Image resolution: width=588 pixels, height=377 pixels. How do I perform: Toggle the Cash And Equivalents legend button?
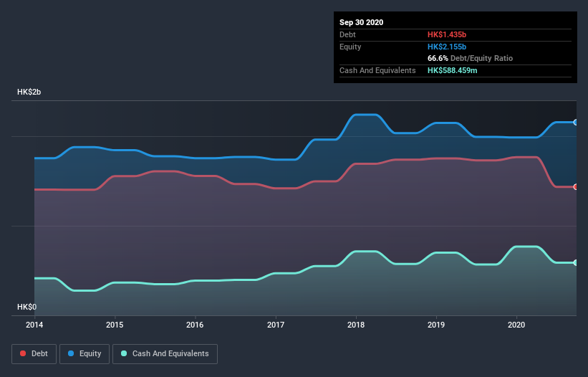pyautogui.click(x=165, y=354)
